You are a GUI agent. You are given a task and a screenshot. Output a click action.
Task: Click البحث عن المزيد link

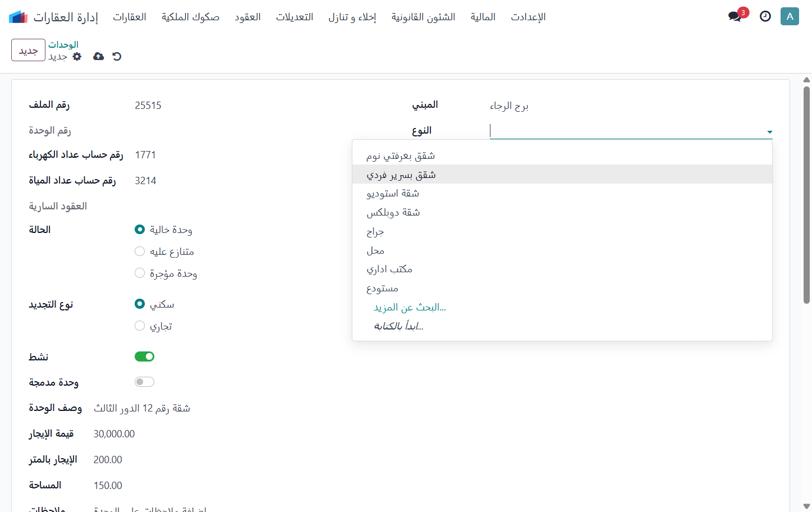coord(410,307)
